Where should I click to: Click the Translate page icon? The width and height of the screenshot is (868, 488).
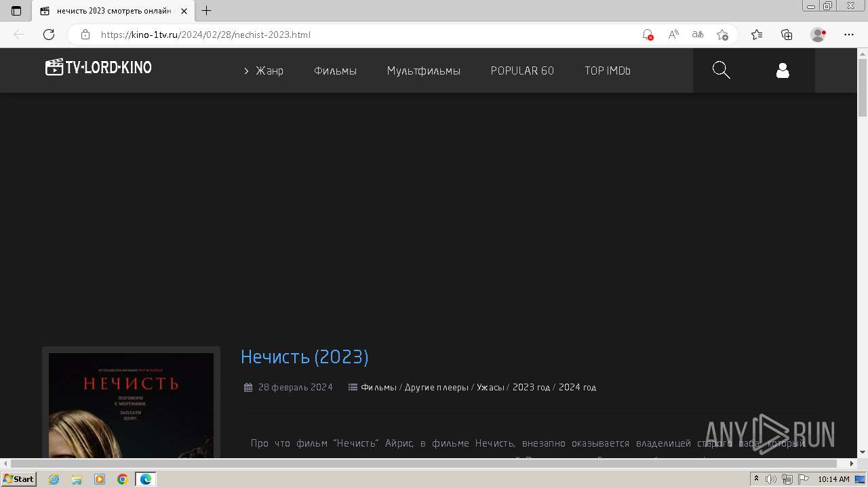tap(698, 35)
